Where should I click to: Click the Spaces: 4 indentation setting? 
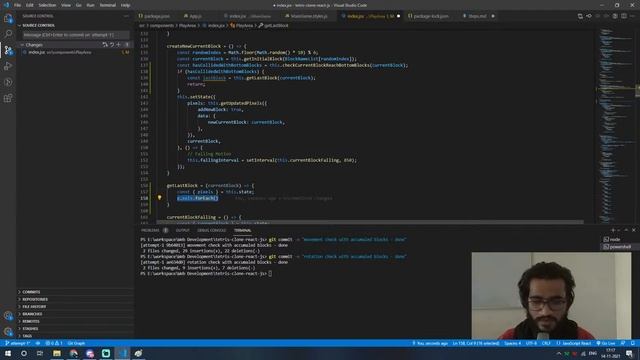click(x=512, y=343)
